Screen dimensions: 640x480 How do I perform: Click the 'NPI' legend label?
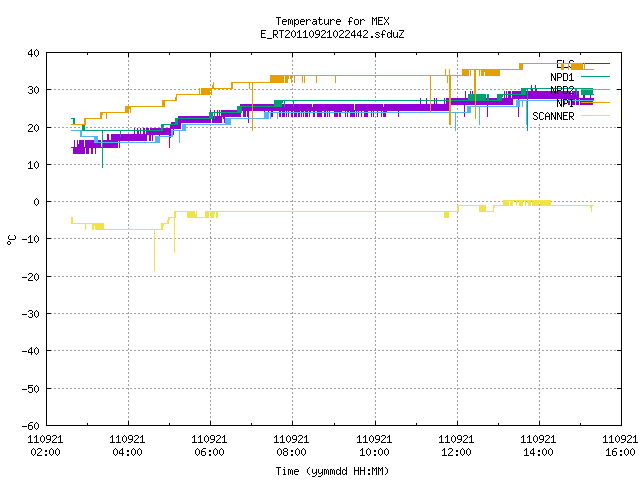tap(565, 103)
